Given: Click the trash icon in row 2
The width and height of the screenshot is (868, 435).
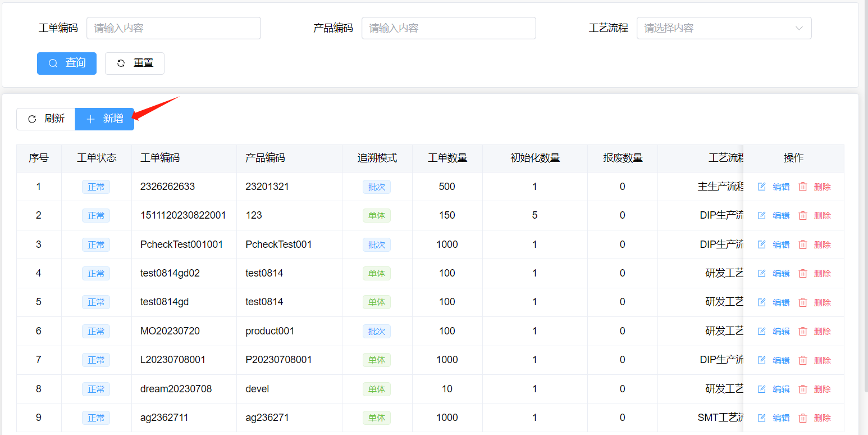Looking at the screenshot, I should point(803,215).
